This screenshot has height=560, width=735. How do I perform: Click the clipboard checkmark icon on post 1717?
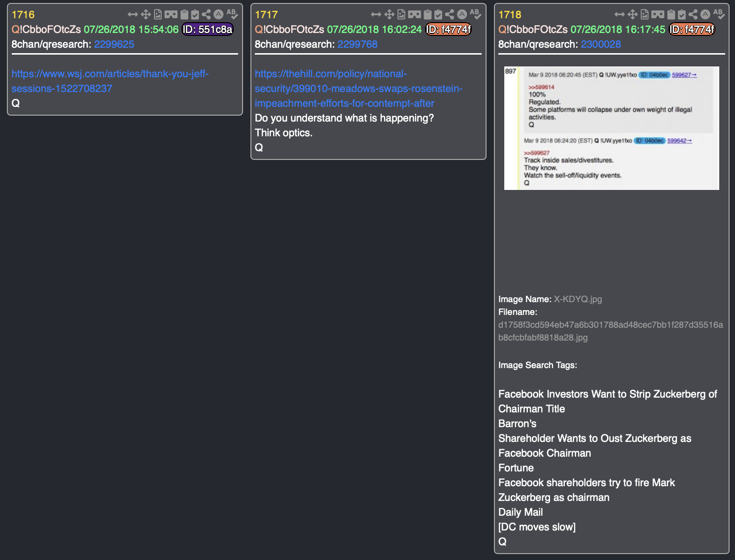[x=438, y=15]
